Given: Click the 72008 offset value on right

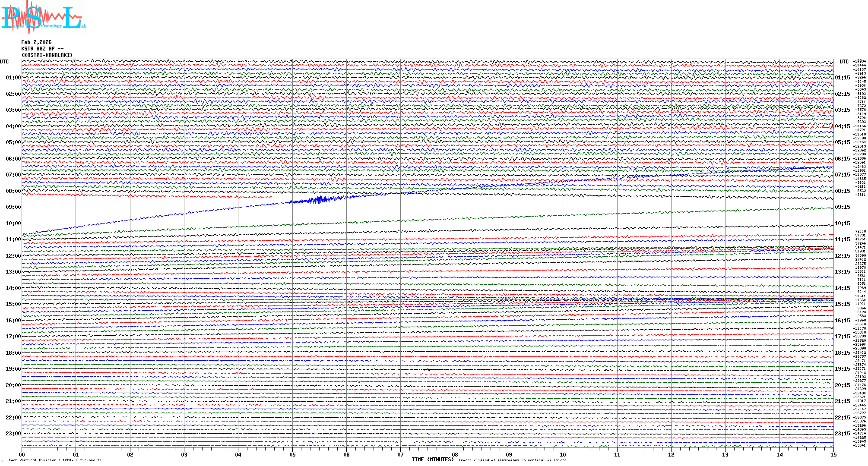Looking at the screenshot, I should pyautogui.click(x=860, y=232).
